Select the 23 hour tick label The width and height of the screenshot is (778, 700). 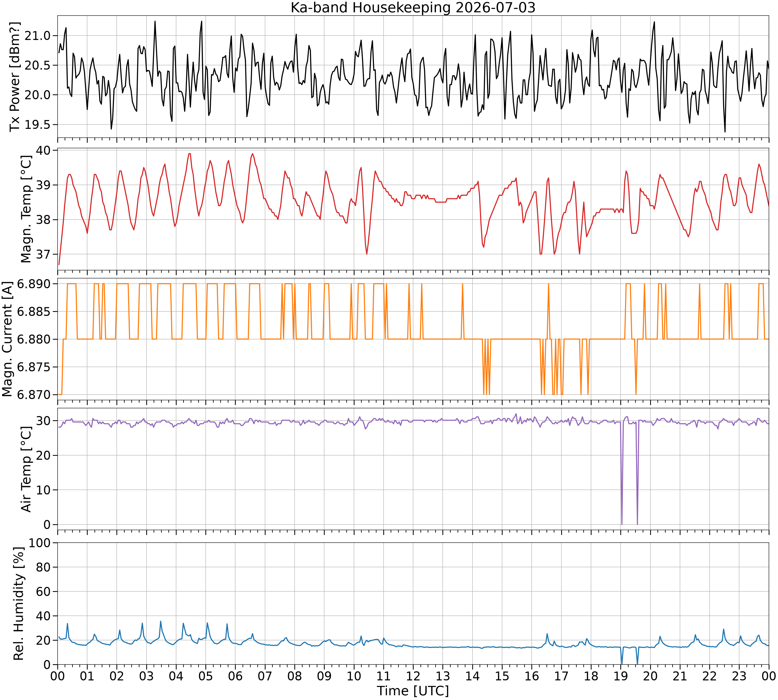tap(739, 676)
